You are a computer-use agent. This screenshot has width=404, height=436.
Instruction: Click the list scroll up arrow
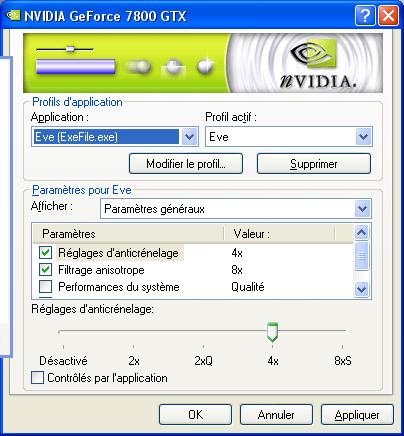click(x=362, y=232)
